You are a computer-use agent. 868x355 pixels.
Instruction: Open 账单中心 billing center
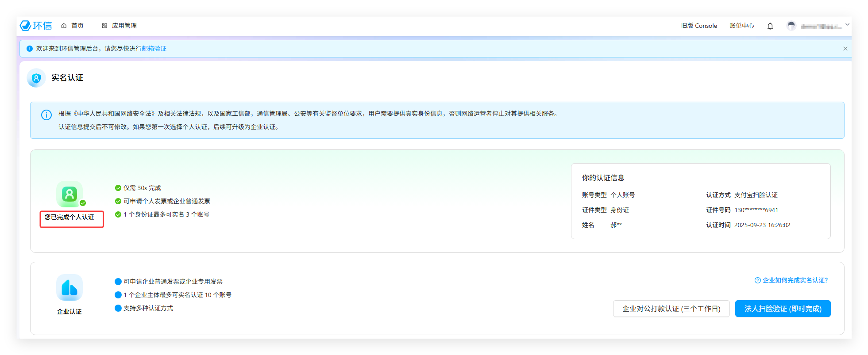coord(741,26)
